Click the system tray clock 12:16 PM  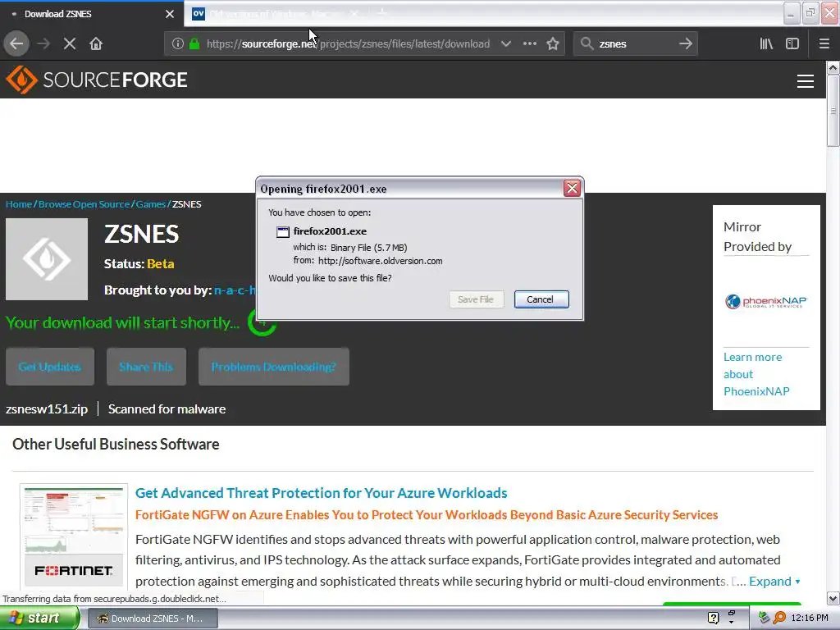point(810,619)
